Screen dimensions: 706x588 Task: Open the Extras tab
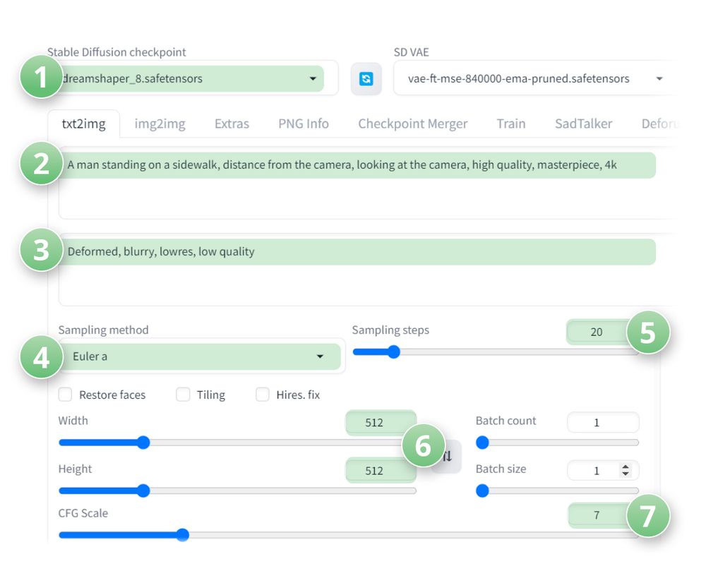[232, 124]
